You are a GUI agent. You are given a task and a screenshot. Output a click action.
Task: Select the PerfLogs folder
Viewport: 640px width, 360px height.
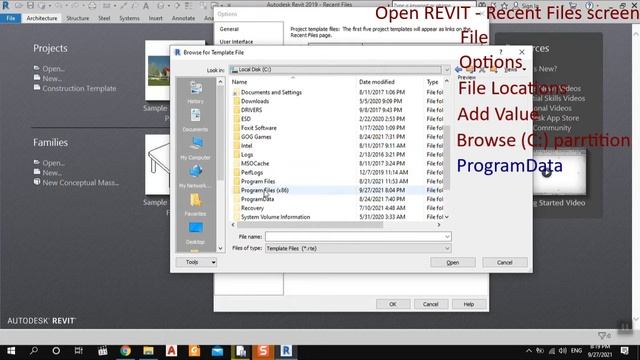click(x=252, y=173)
